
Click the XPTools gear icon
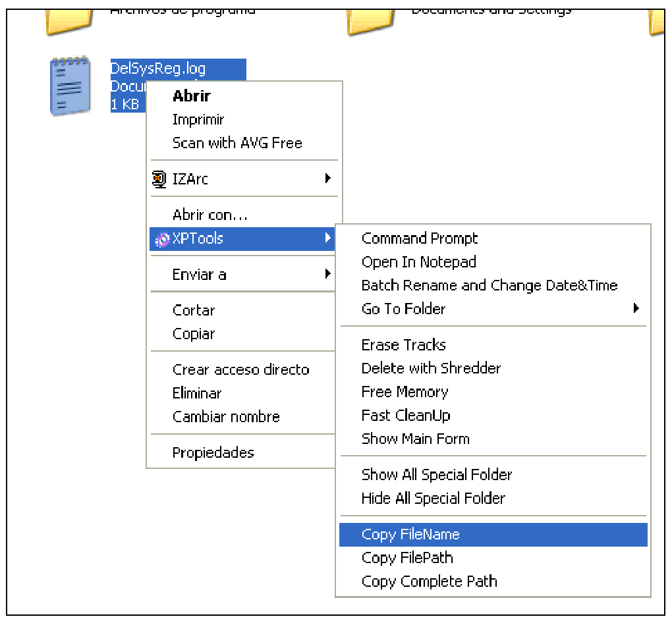(x=162, y=239)
